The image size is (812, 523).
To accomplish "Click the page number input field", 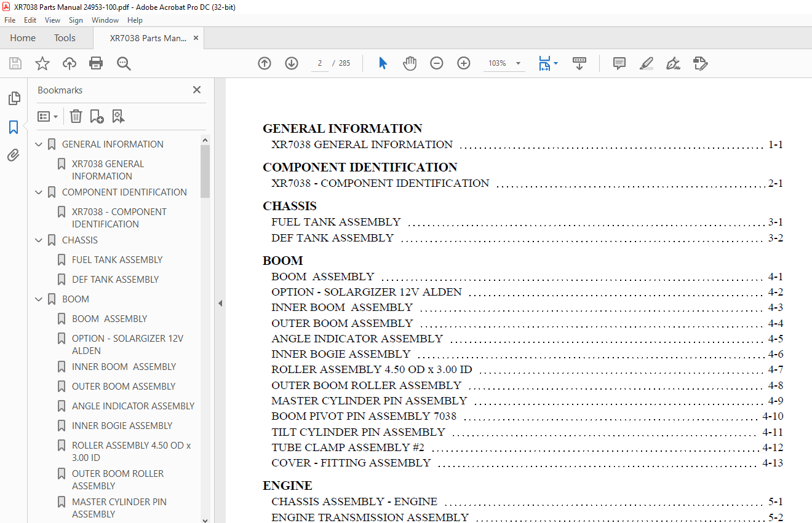I will [x=320, y=63].
